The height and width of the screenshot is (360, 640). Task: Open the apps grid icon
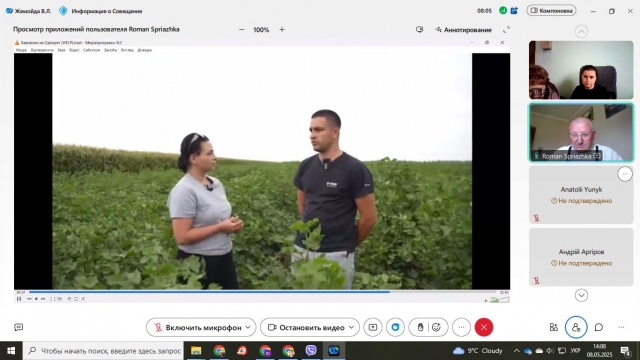click(x=553, y=327)
